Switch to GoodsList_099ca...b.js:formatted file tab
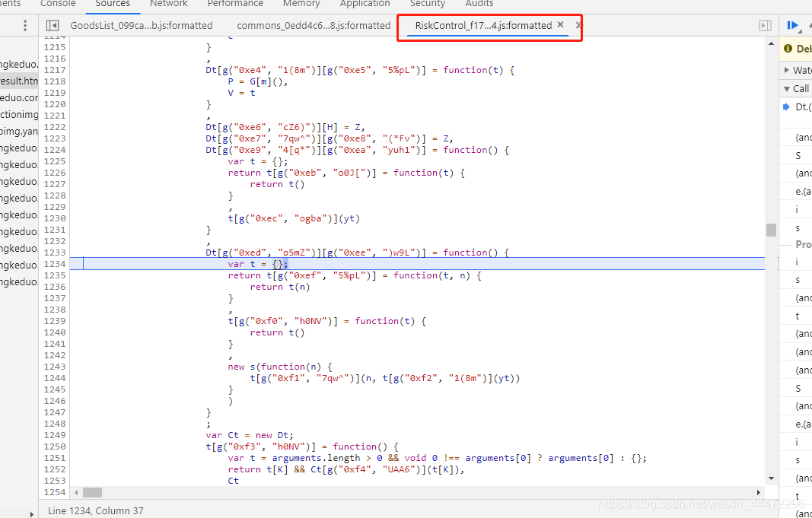 pos(142,25)
